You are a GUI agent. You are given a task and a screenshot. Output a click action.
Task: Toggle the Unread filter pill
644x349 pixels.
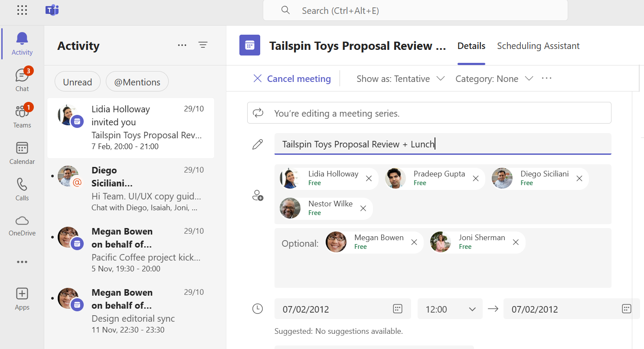pos(78,82)
